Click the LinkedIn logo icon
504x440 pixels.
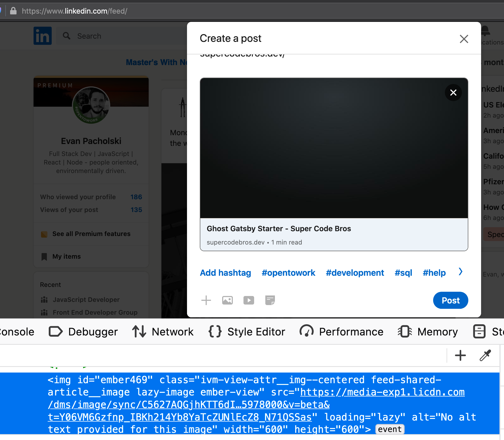pyautogui.click(x=43, y=36)
